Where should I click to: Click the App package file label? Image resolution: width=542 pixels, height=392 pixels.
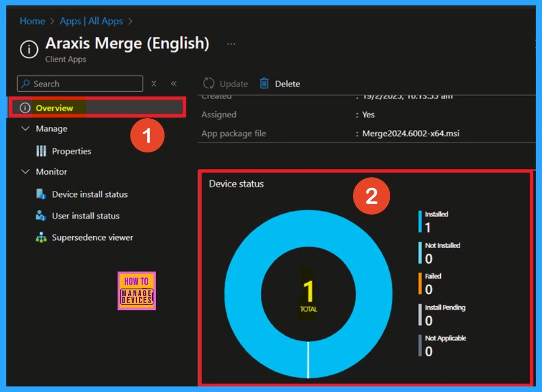coord(234,134)
